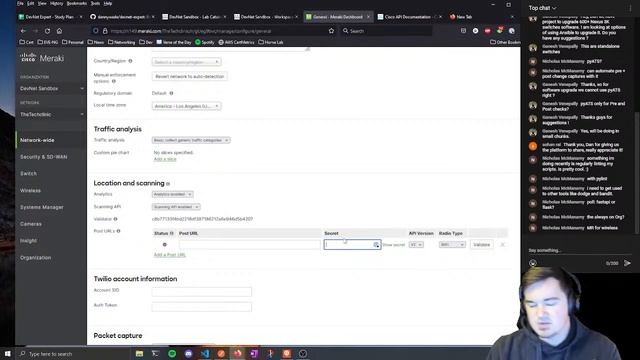The height and width of the screenshot is (360, 640).
Task: Expand the TheTechslinic network selector
Action: pyautogui.click(x=51, y=114)
